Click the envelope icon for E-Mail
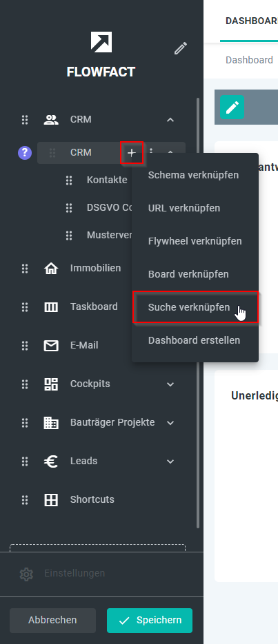The image size is (278, 644). 51,345
